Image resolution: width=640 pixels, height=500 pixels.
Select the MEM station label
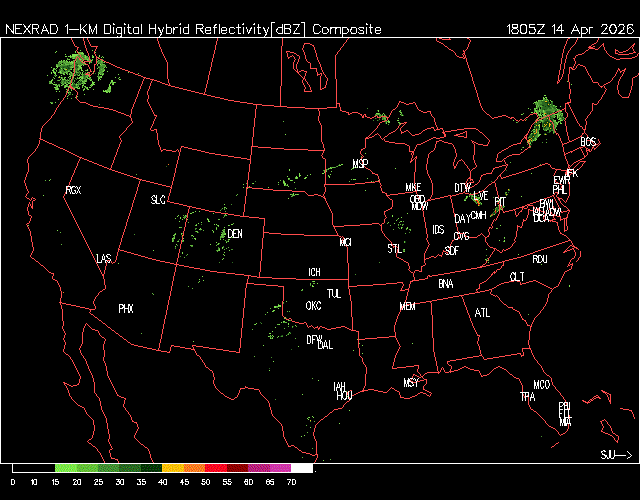click(x=407, y=306)
